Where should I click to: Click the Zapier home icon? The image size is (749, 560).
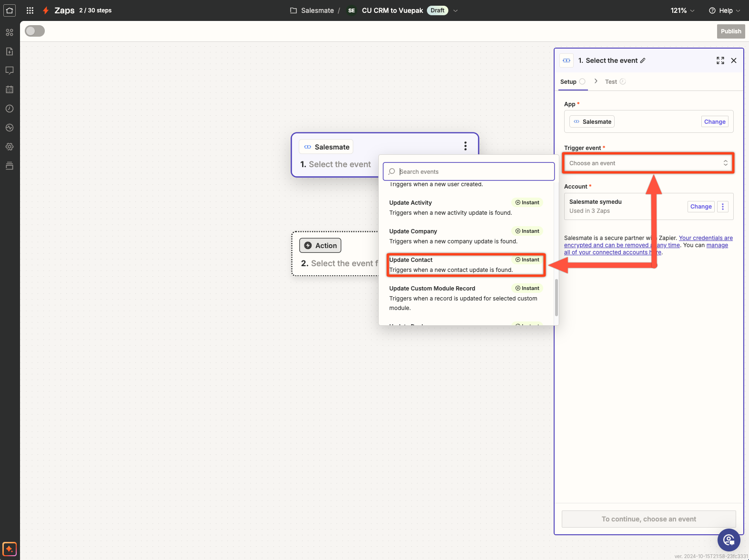point(10,10)
